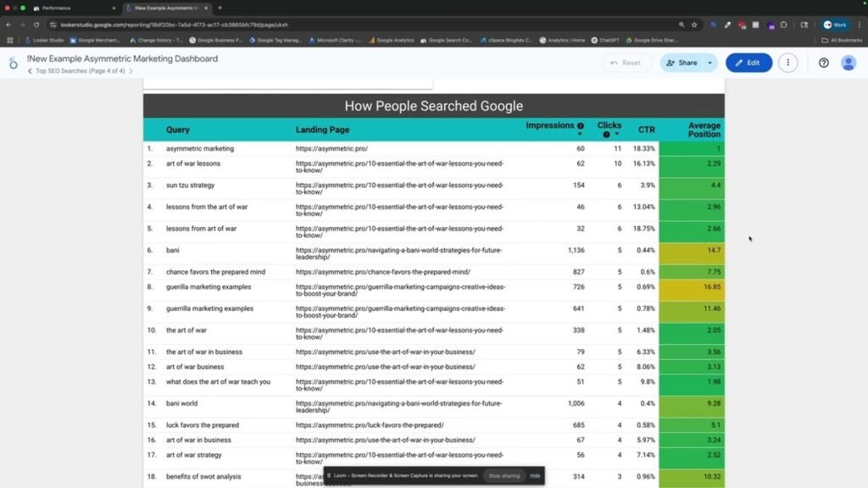Screen dimensions: 868x488
Task: Click the 'benefits of swot analysis' query
Action: (x=203, y=476)
